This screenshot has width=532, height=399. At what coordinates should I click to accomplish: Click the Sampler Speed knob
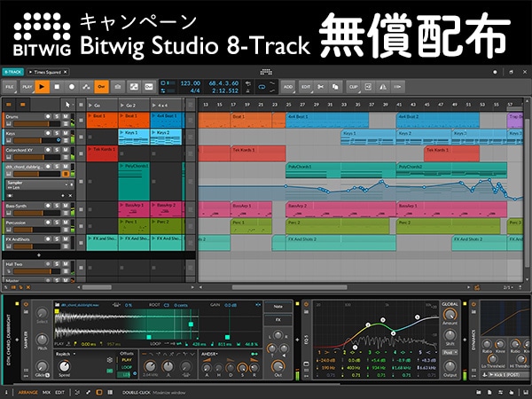64,366
